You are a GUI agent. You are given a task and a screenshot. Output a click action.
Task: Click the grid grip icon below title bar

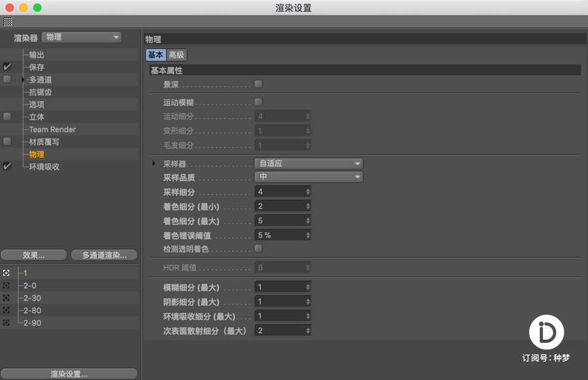click(7, 22)
